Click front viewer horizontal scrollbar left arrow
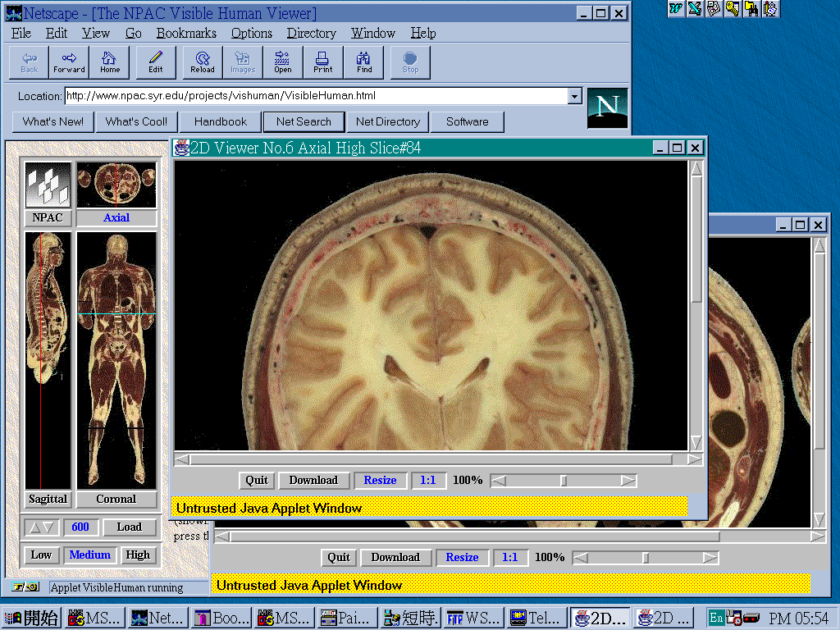The width and height of the screenshot is (840, 630). coord(182,459)
